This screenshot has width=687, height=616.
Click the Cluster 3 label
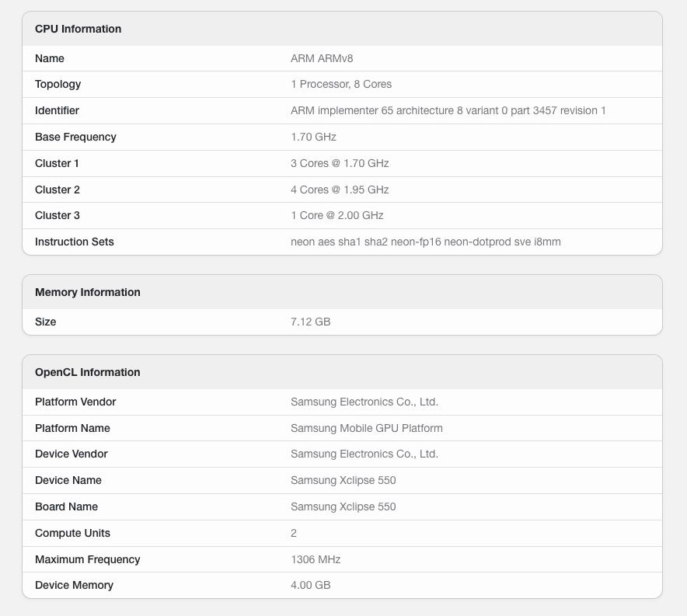(58, 215)
